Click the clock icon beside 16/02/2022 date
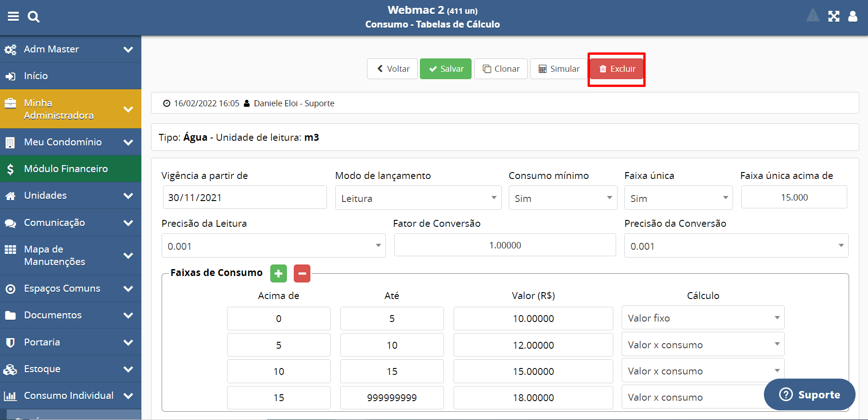The height and width of the screenshot is (420, 868). coord(167,104)
